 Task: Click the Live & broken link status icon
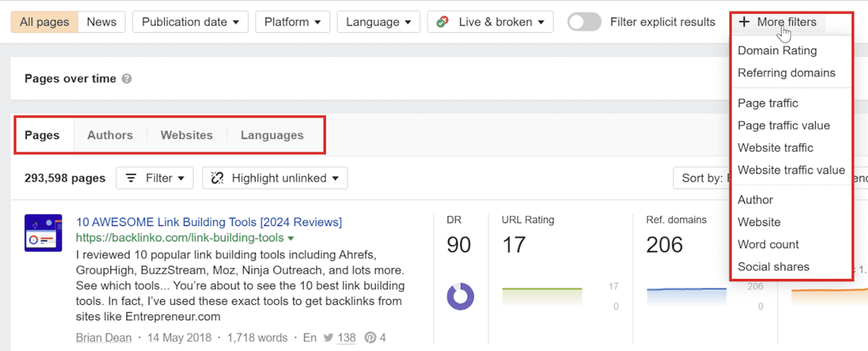pyautogui.click(x=442, y=22)
